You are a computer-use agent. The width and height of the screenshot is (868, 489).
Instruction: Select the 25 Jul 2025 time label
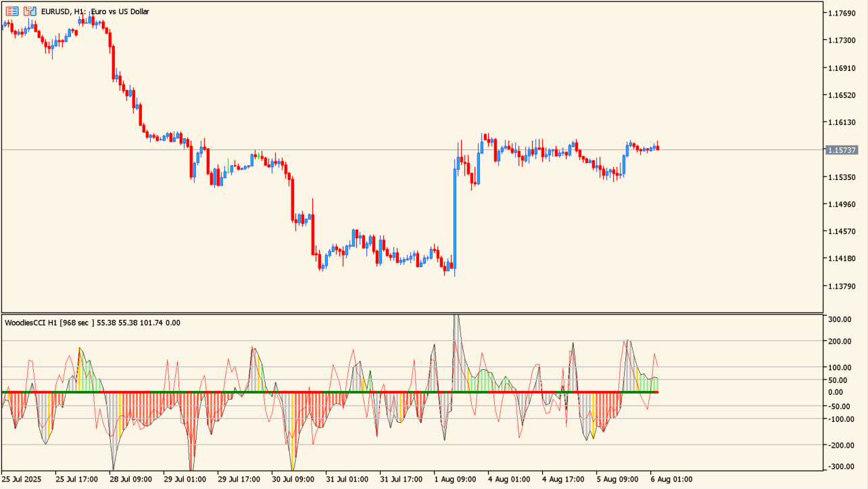tap(22, 479)
